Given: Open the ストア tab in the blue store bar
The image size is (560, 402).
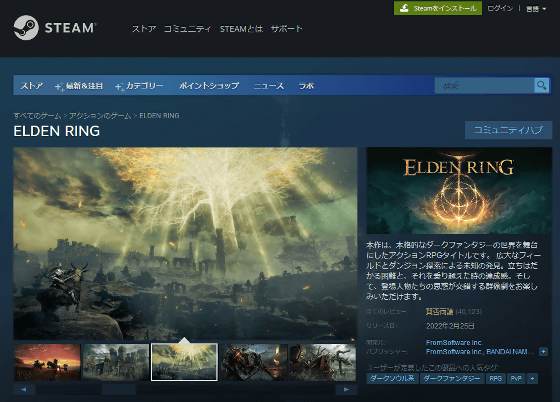Looking at the screenshot, I should [x=31, y=86].
